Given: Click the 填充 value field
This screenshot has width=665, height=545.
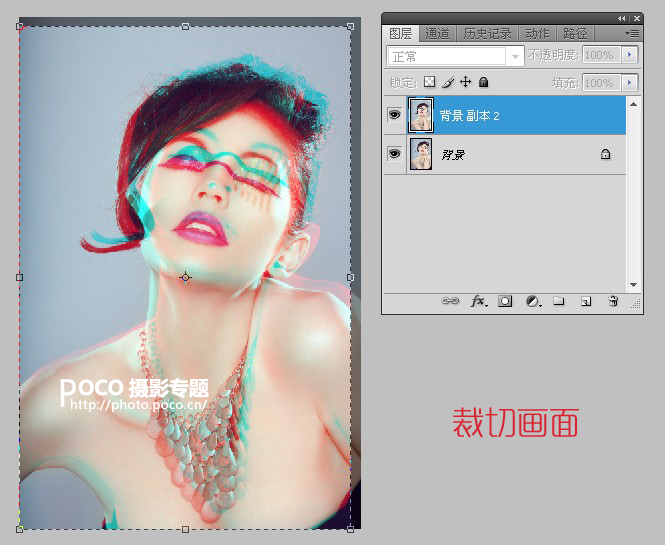Looking at the screenshot, I should coord(601,83).
